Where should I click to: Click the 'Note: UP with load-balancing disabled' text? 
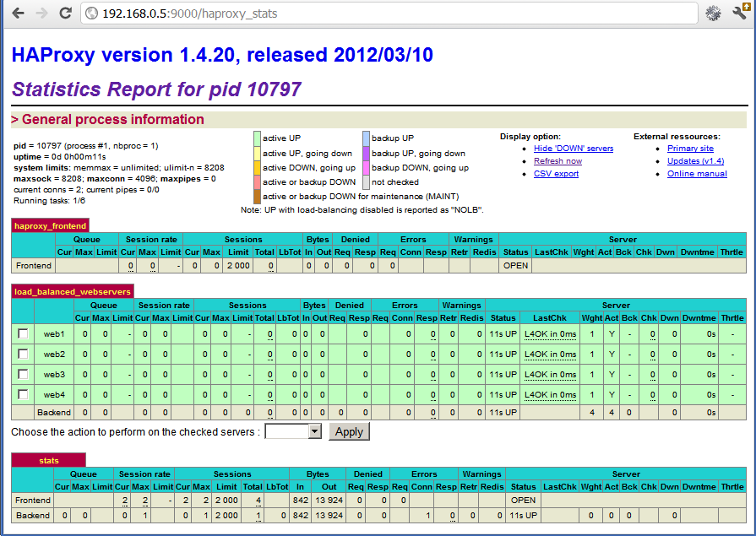pos(362,210)
